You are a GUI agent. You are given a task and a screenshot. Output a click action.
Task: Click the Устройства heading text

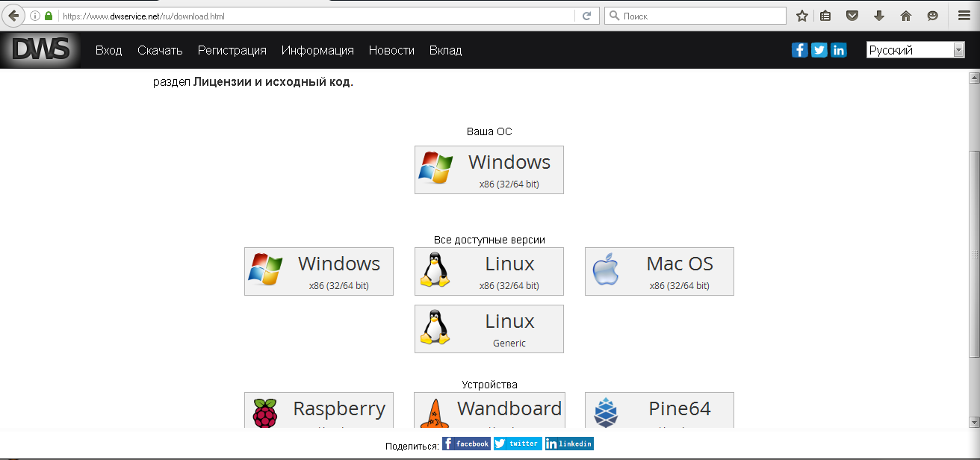click(489, 385)
